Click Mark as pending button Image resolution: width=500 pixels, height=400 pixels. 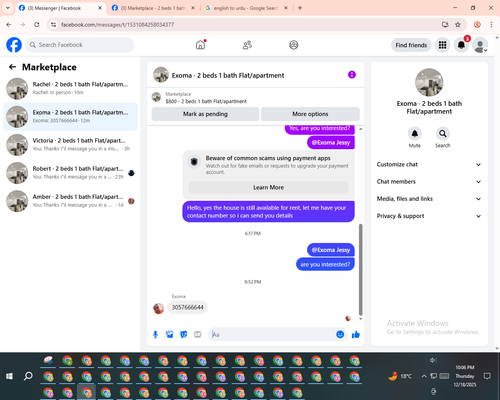coord(205,114)
